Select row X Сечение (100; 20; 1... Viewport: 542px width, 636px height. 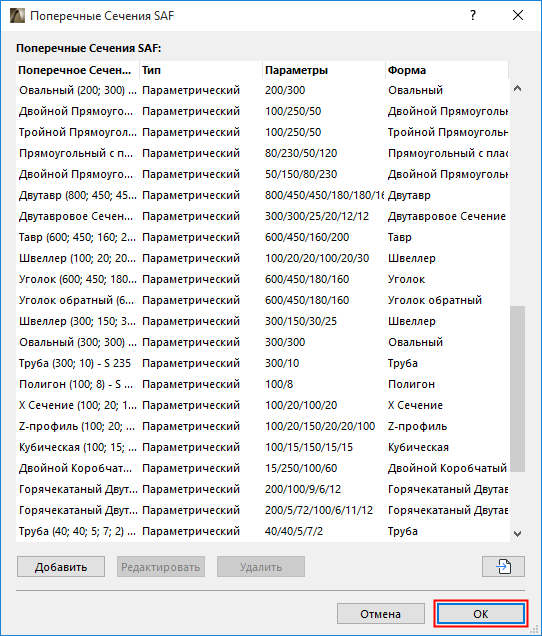(x=262, y=405)
